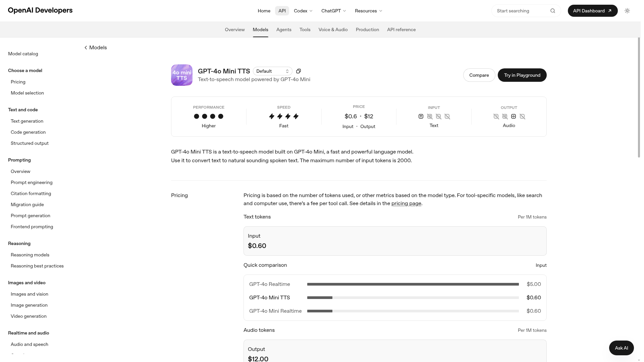Open Migration guide sidebar page
This screenshot has height=362, width=644.
pyautogui.click(x=27, y=204)
